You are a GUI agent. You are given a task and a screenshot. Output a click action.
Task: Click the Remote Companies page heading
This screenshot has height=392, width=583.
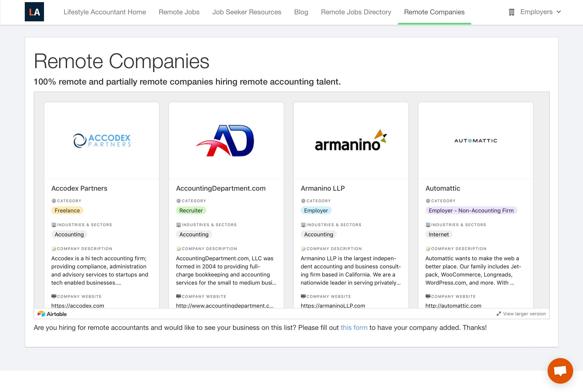click(122, 61)
